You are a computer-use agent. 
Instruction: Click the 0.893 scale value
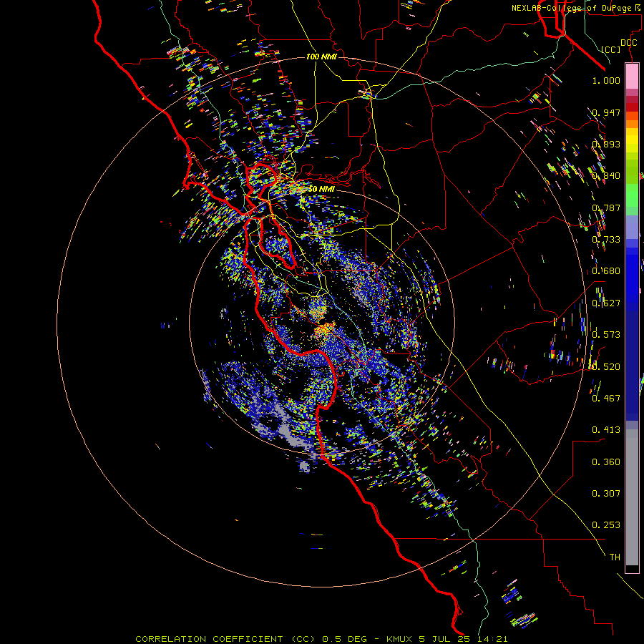pos(606,144)
